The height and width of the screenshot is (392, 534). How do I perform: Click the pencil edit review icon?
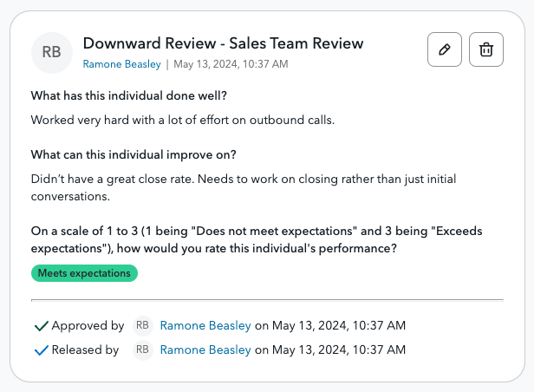pyautogui.click(x=445, y=50)
